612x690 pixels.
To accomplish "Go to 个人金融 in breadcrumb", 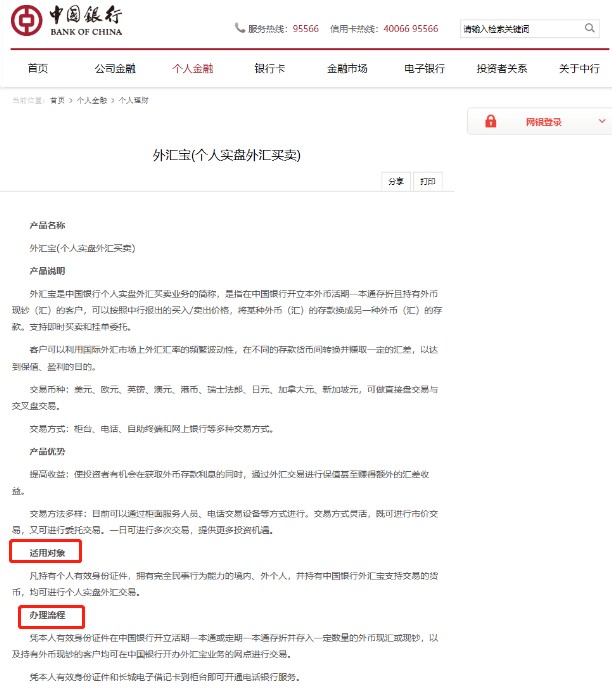I will (x=92, y=100).
